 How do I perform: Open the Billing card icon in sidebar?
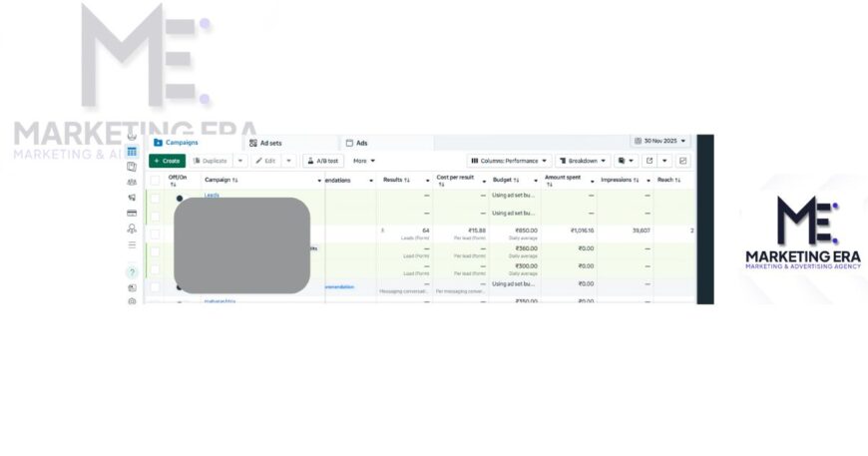coord(132,213)
